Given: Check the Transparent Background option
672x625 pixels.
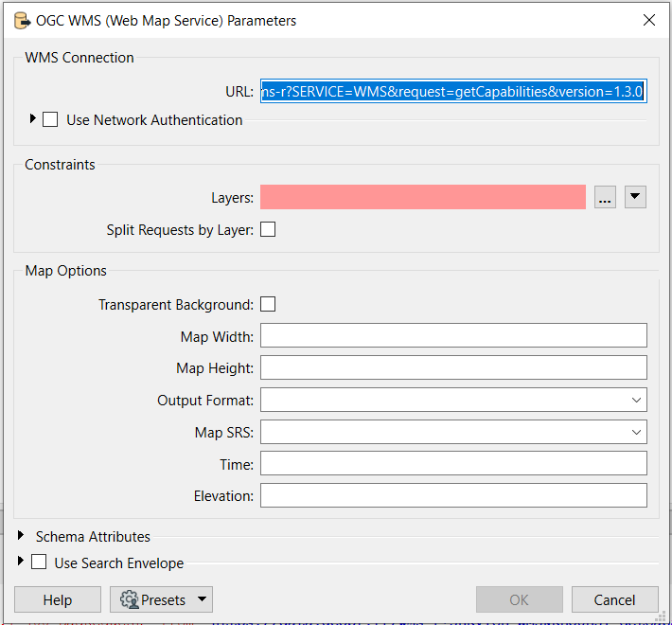Looking at the screenshot, I should click(x=268, y=304).
